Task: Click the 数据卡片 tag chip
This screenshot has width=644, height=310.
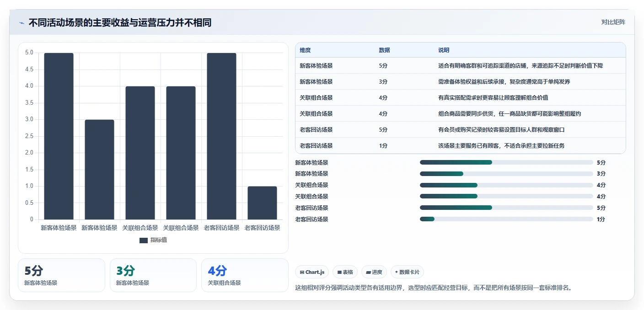Action: [x=407, y=272]
